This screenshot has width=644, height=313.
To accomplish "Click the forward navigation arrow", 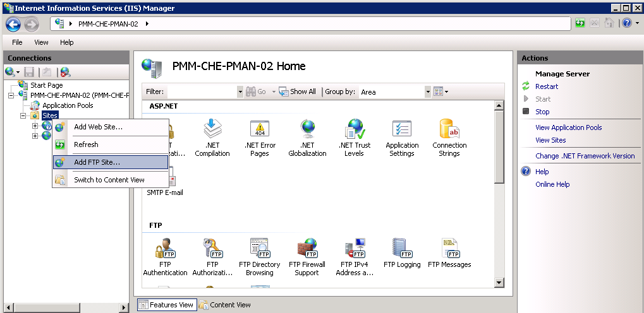I will coord(31,24).
